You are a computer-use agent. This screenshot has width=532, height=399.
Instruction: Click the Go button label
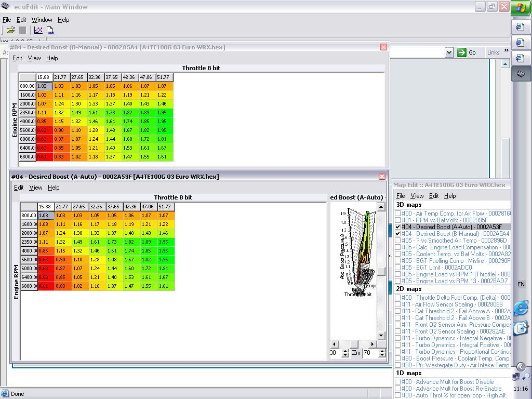472,52
